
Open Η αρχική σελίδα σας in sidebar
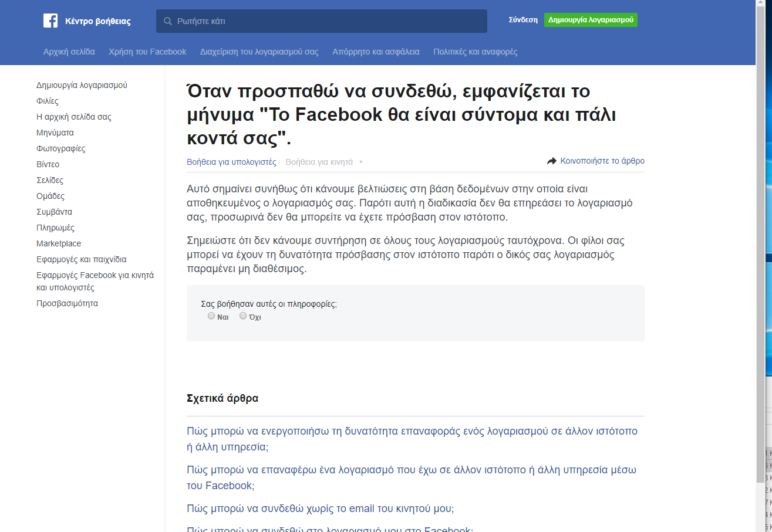(x=74, y=117)
